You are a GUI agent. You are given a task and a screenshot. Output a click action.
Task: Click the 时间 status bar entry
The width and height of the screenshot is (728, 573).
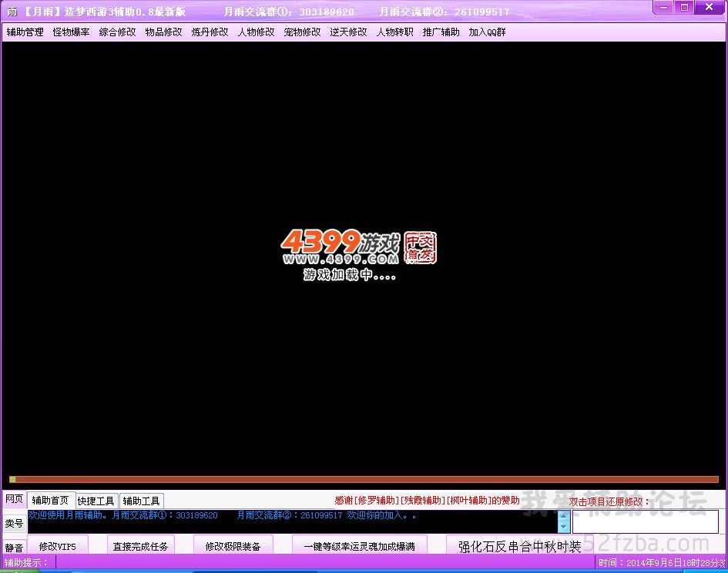point(662,562)
